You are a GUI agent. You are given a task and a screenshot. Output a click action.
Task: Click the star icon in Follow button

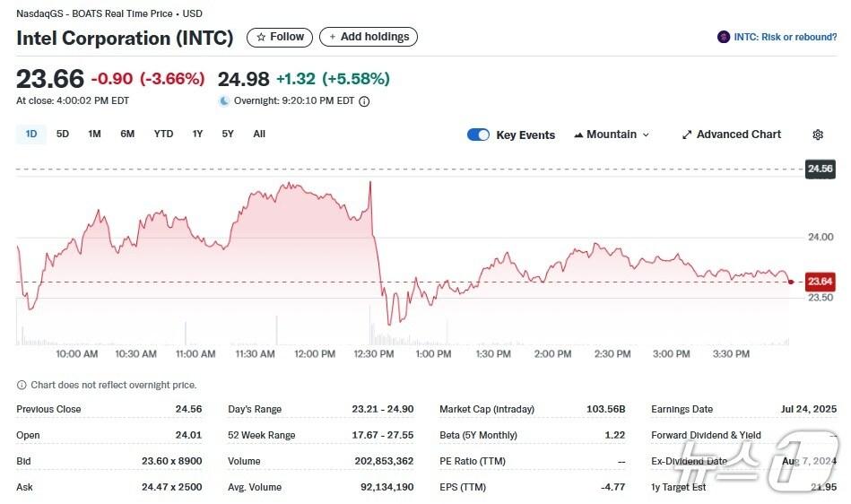[x=261, y=37]
